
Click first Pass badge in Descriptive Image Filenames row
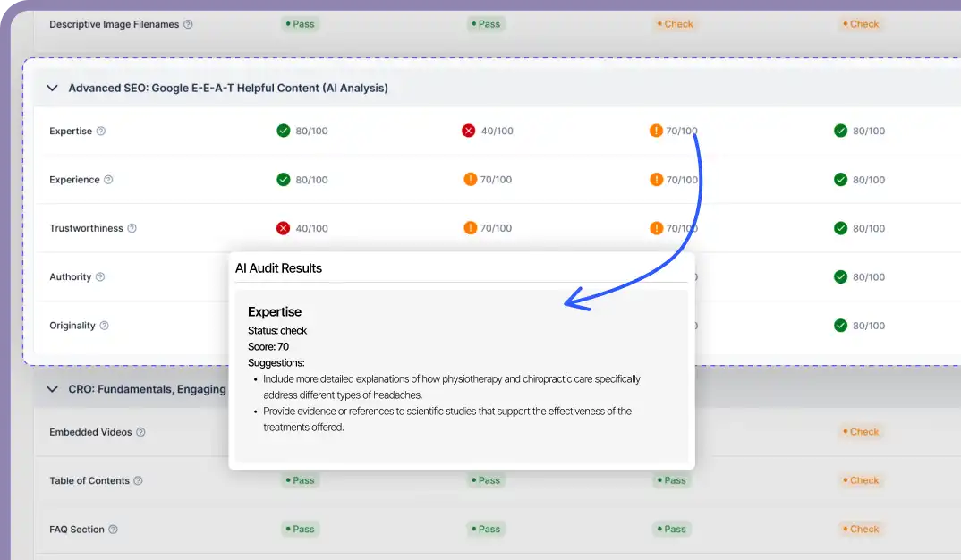coord(301,24)
